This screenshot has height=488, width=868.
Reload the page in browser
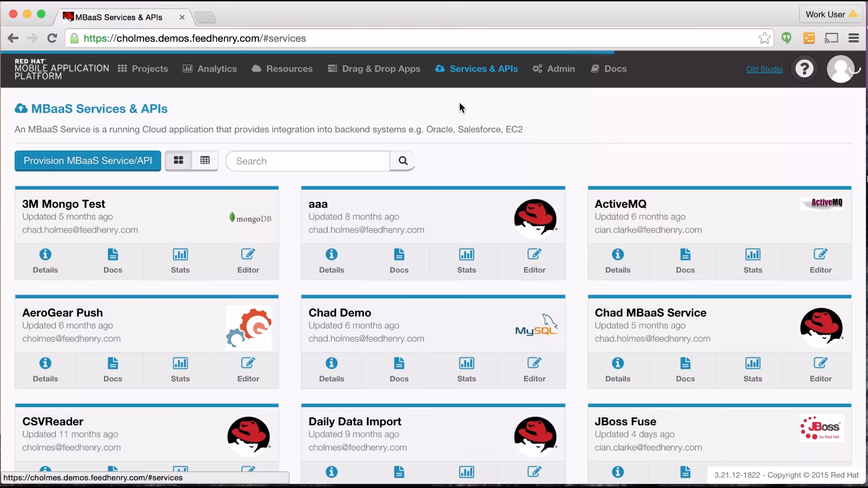pos(52,38)
